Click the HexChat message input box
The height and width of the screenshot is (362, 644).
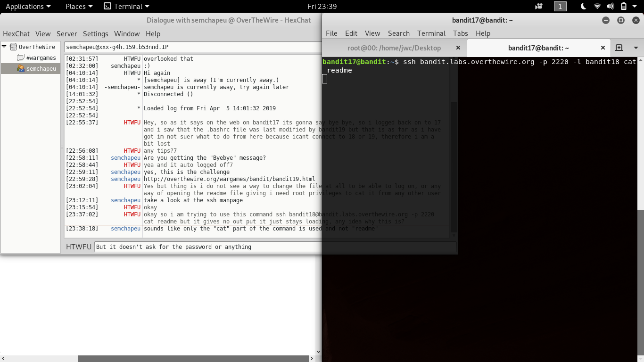208,247
